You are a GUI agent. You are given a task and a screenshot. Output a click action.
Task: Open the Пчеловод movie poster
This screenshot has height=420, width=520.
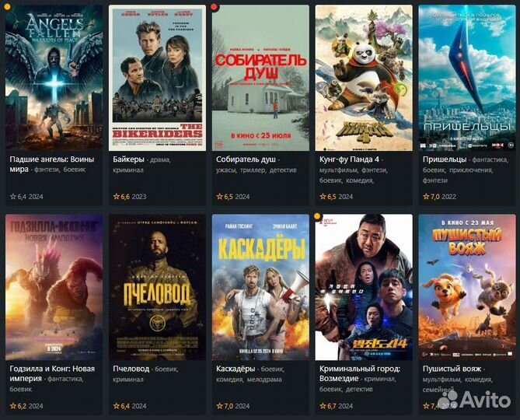pyautogui.click(x=157, y=287)
